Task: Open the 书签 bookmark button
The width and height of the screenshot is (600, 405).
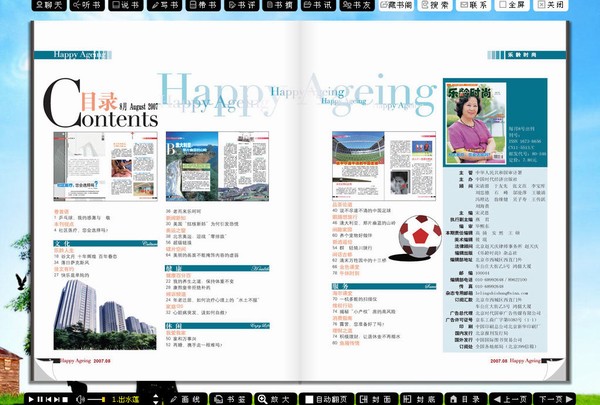Action: [x=230, y=399]
